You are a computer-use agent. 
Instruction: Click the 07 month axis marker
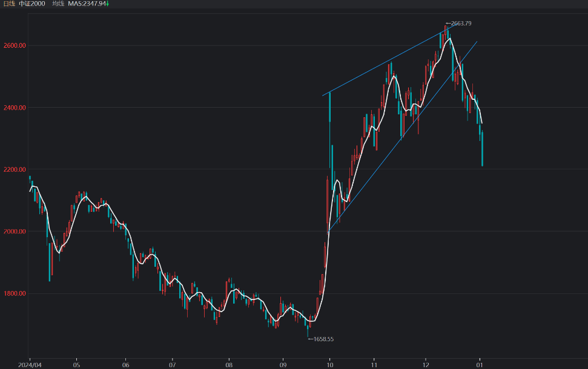coord(172,365)
